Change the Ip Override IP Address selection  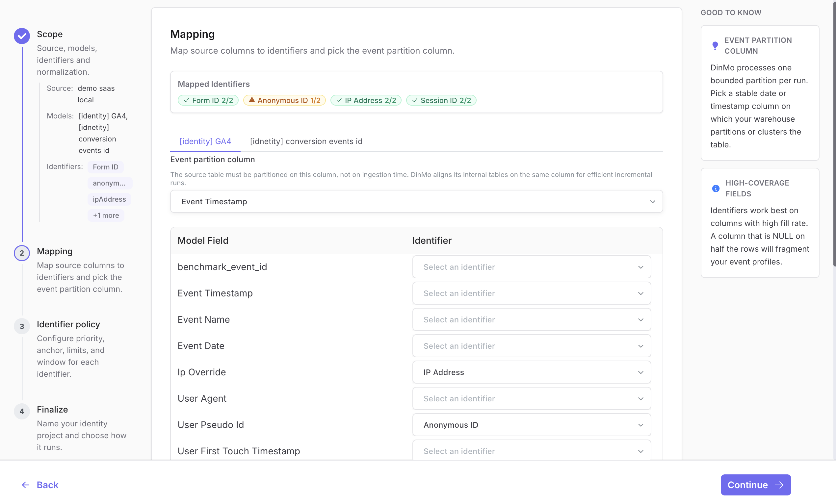531,372
